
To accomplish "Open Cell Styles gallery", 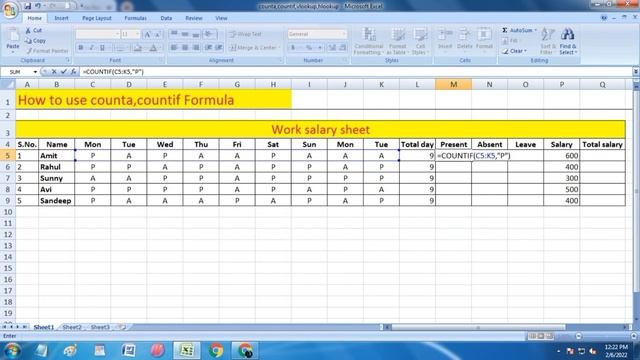I will (419, 41).
